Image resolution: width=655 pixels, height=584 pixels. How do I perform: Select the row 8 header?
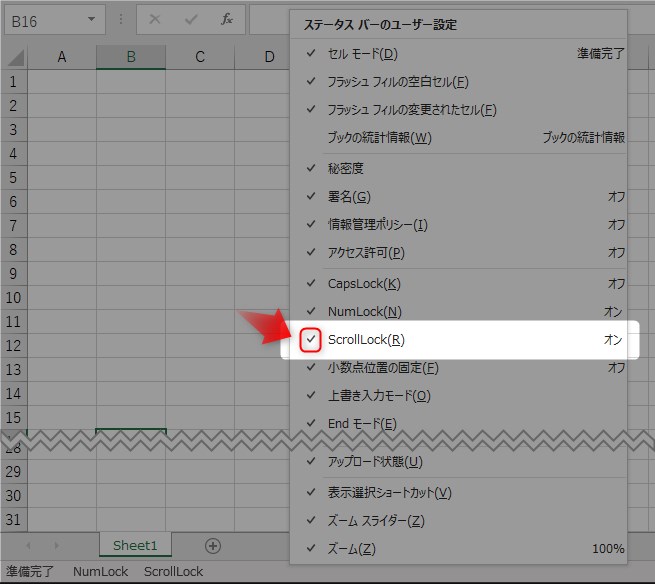(13, 250)
